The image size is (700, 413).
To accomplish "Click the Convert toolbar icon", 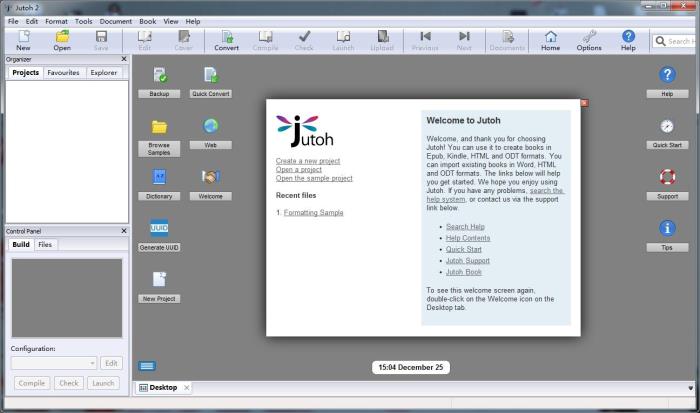I will [x=226, y=41].
